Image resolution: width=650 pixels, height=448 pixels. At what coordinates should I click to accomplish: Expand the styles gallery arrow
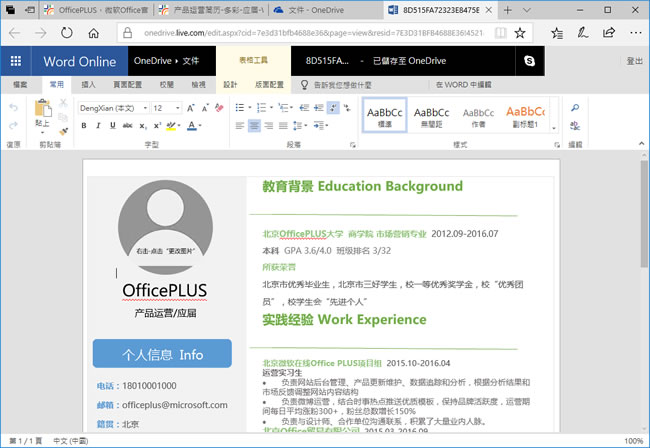[554, 128]
